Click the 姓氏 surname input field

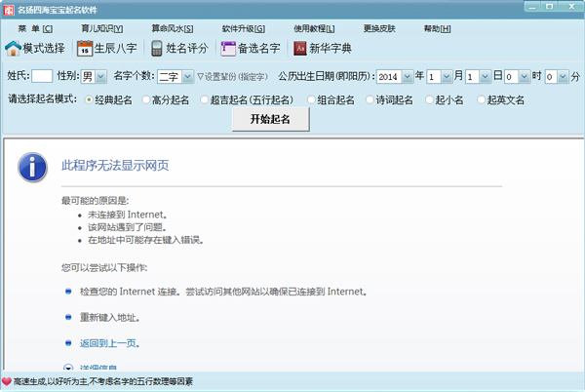[x=42, y=75]
